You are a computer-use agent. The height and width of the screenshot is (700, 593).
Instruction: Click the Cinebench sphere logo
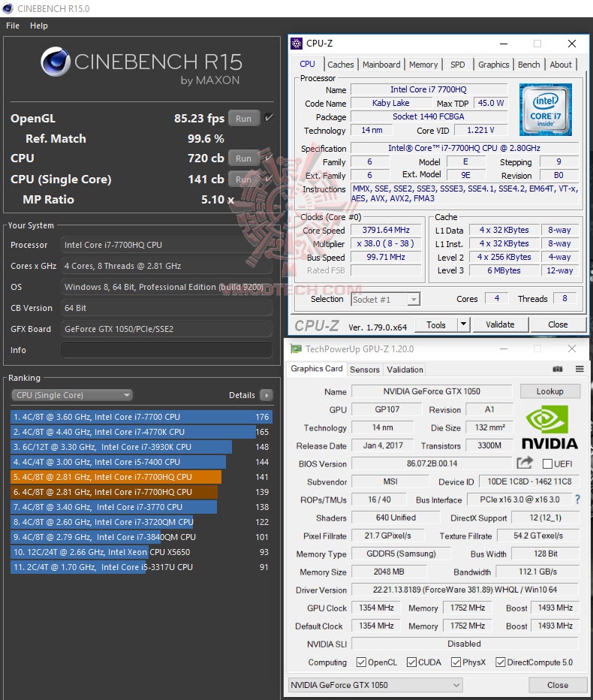56,62
